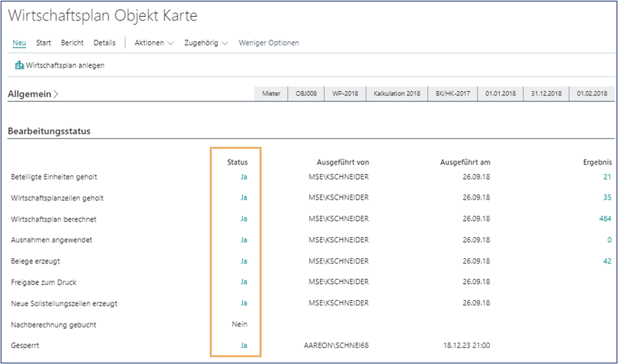618x364 pixels.
Task: Open the Neu menu item
Action: coord(19,43)
